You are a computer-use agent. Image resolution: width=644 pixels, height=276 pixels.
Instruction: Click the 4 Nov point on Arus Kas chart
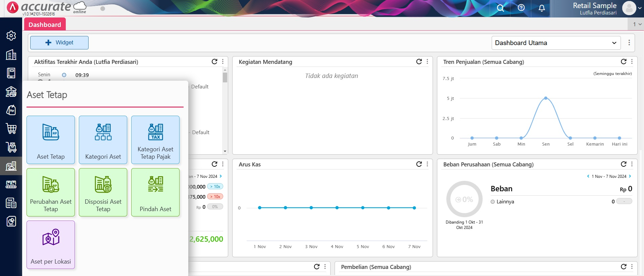[x=337, y=208]
